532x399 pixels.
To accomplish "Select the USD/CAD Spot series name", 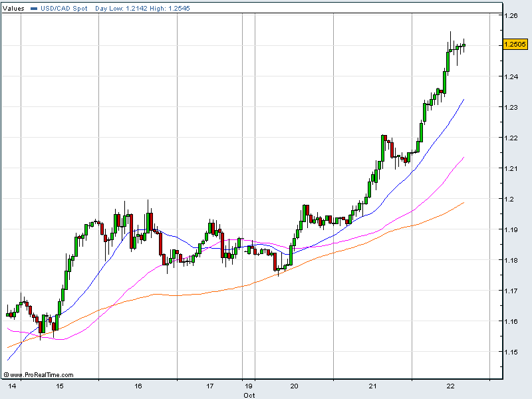I will pyautogui.click(x=64, y=9).
